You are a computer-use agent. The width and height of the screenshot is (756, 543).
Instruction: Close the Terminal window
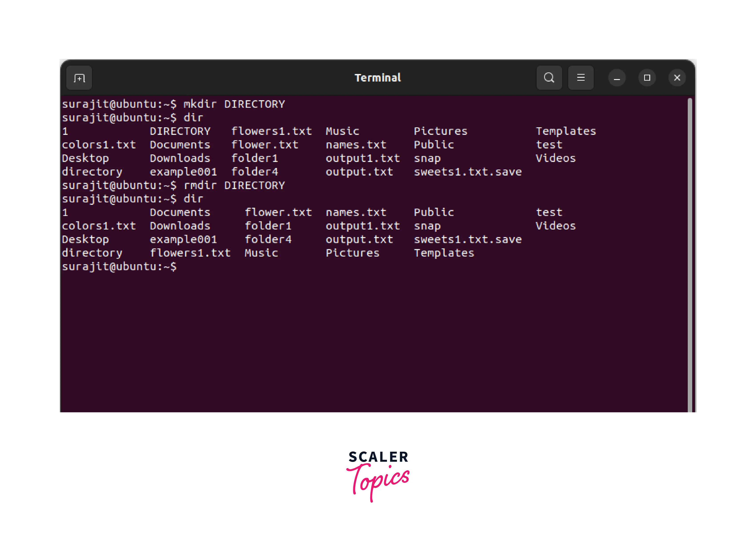[x=677, y=78]
